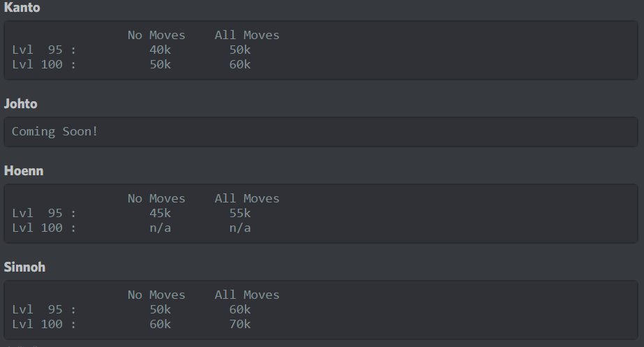Click Sinnoh's 70k All Moves price
Viewport: 644px width, 347px height.
click(x=240, y=324)
